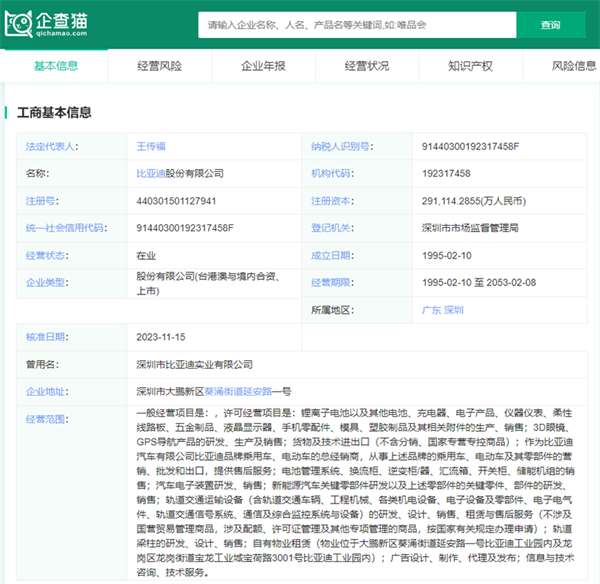Screen dimensions: 600x584
Task: Click the former name 深圳市比亚迪实业有限公司
Action: (x=194, y=365)
